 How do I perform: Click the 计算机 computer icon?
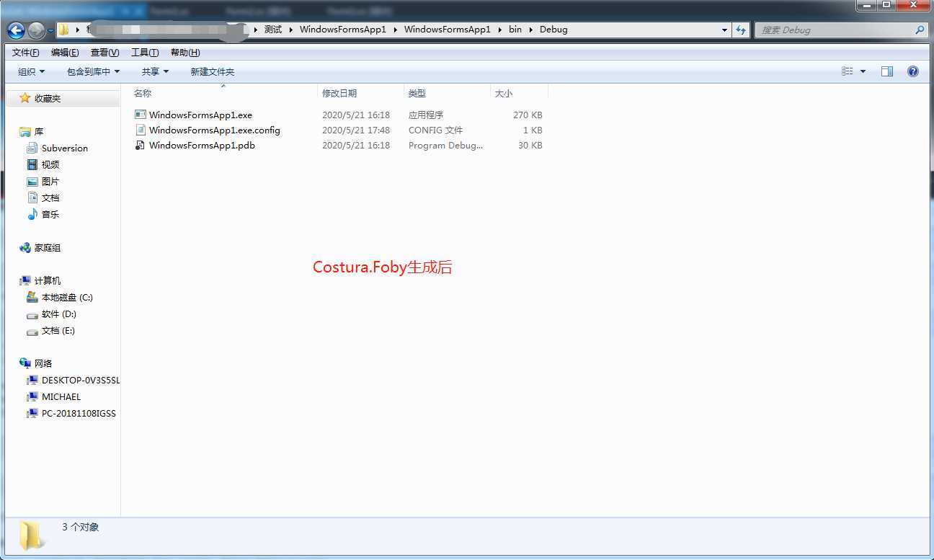click(25, 280)
